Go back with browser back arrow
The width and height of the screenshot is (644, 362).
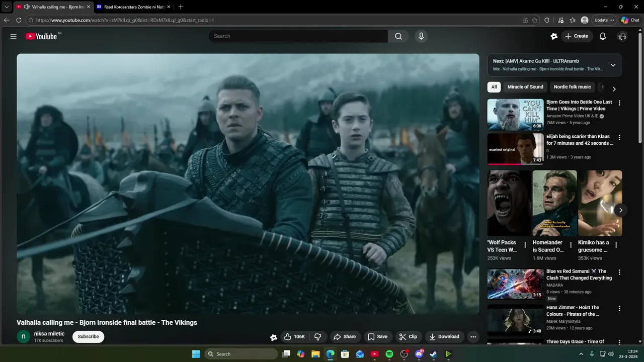pos(7,20)
